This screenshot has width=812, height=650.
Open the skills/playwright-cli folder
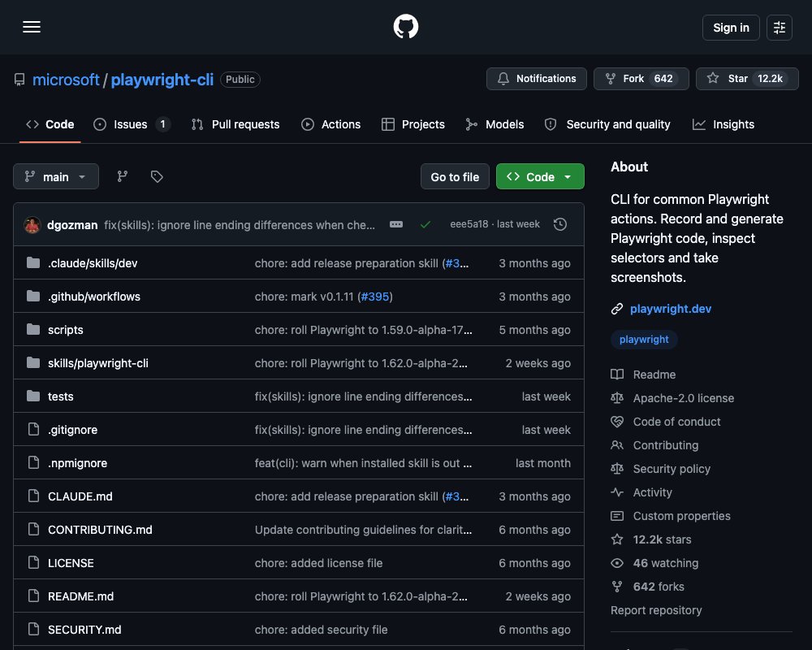click(98, 363)
